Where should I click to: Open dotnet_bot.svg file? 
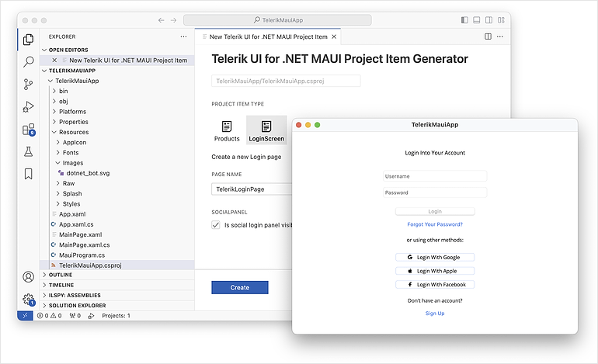coord(88,173)
